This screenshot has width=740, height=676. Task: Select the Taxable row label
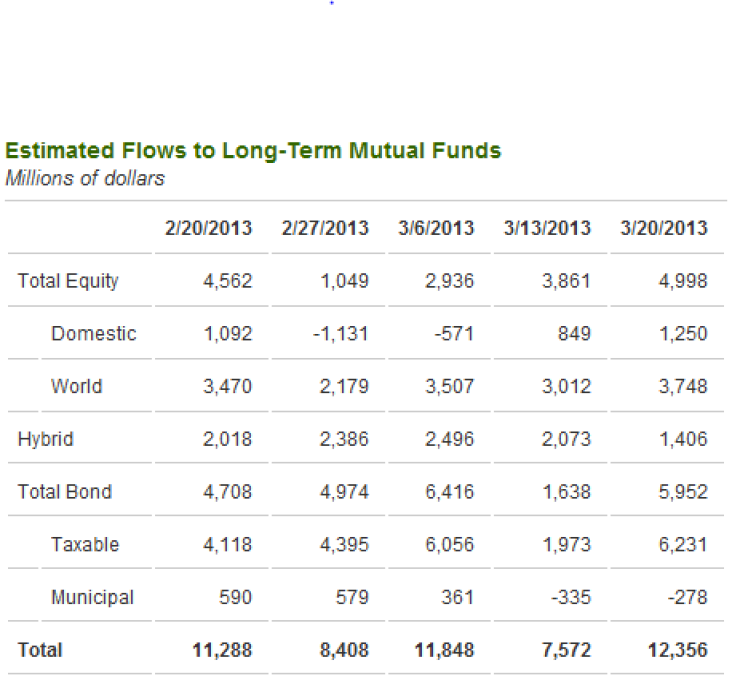point(85,545)
